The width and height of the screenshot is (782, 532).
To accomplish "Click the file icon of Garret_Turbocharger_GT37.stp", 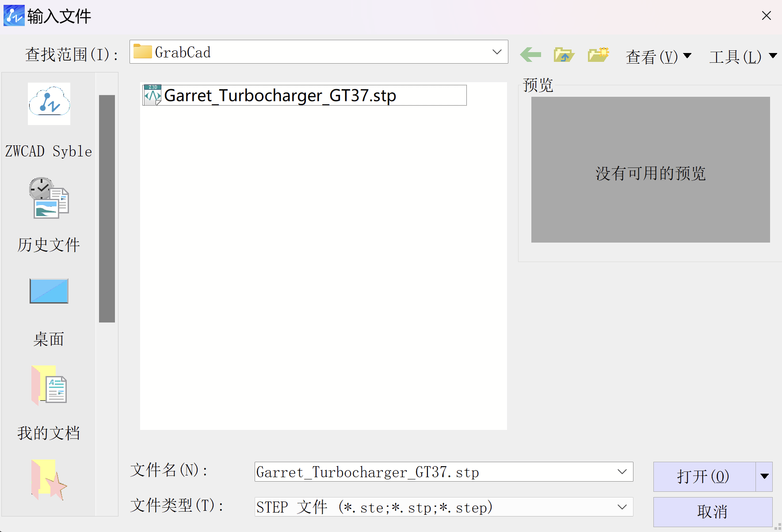I will (153, 95).
